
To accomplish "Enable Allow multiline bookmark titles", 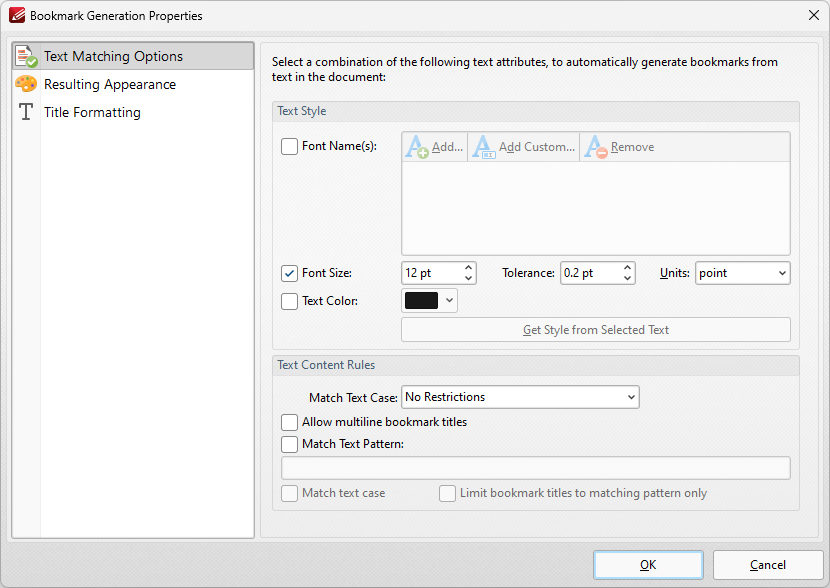I will [289, 422].
